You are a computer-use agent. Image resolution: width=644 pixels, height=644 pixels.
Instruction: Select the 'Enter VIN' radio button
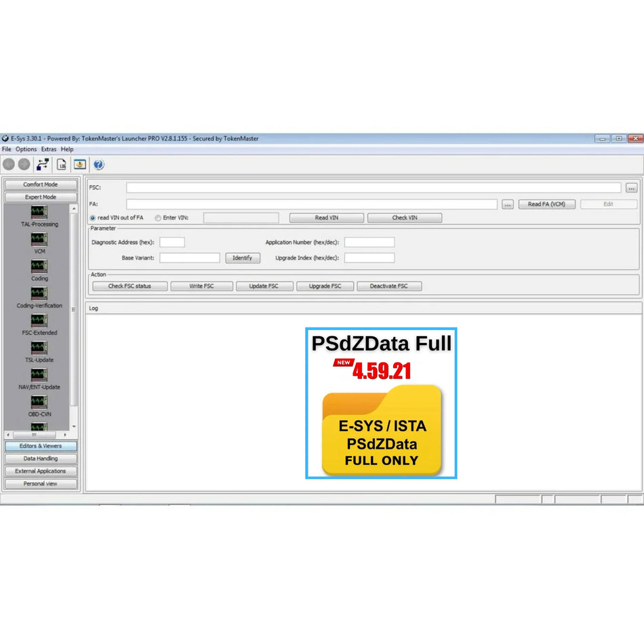coord(158,218)
